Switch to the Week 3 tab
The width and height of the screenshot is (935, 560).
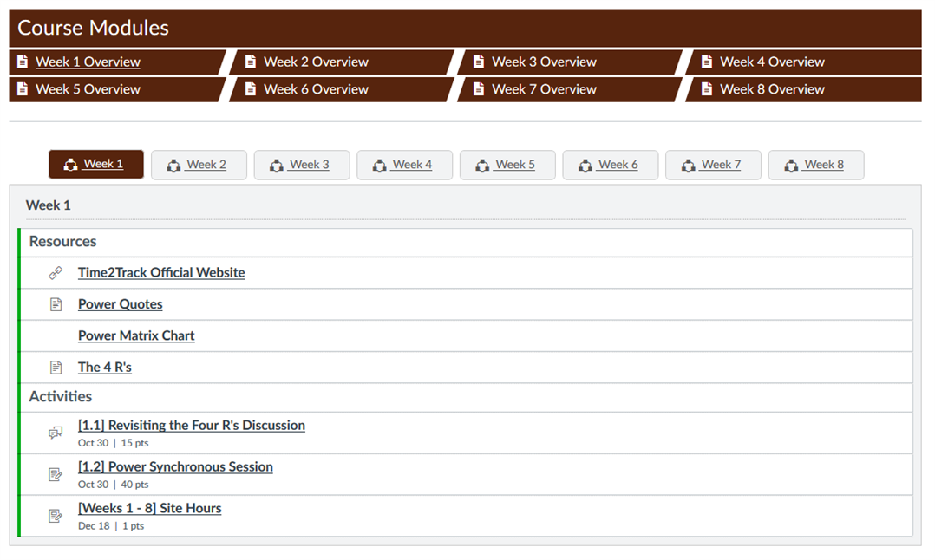click(302, 165)
